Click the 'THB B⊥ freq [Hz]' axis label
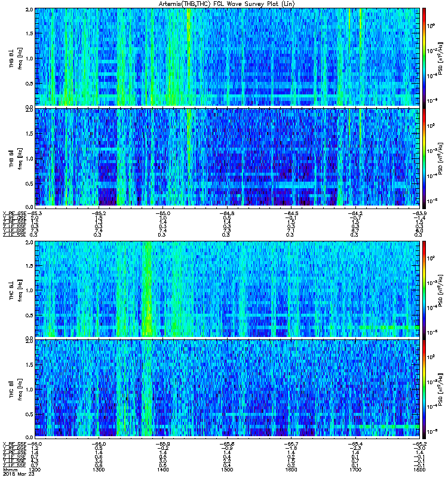 pos(16,58)
